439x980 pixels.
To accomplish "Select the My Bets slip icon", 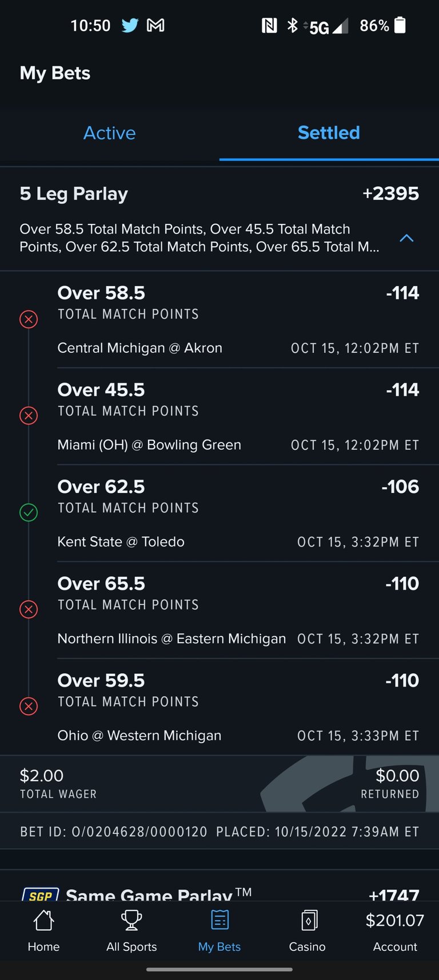I will pos(219,920).
